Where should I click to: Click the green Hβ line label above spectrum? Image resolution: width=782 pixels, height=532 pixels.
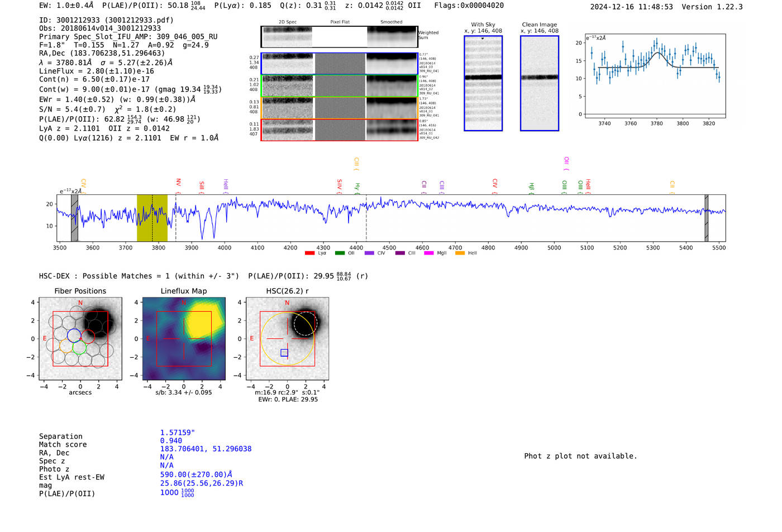click(x=532, y=187)
